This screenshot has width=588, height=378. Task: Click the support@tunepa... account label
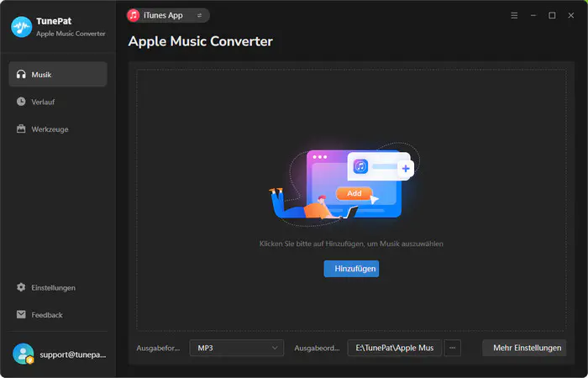coord(73,354)
